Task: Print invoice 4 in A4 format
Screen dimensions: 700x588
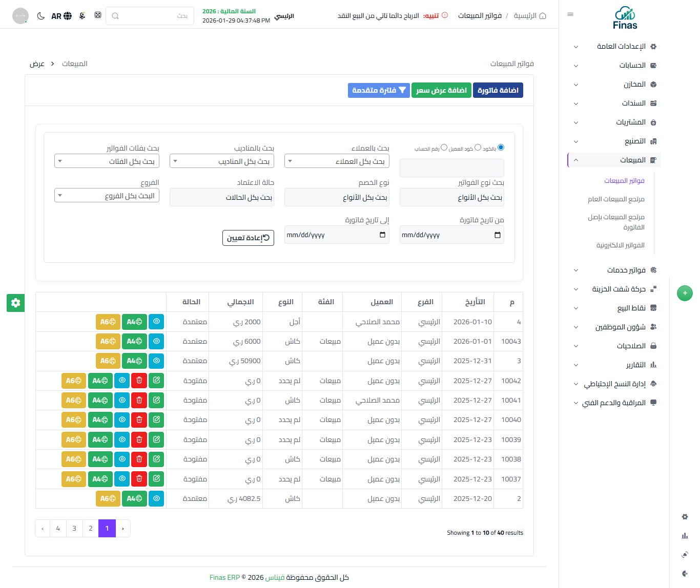Action: 134,322
